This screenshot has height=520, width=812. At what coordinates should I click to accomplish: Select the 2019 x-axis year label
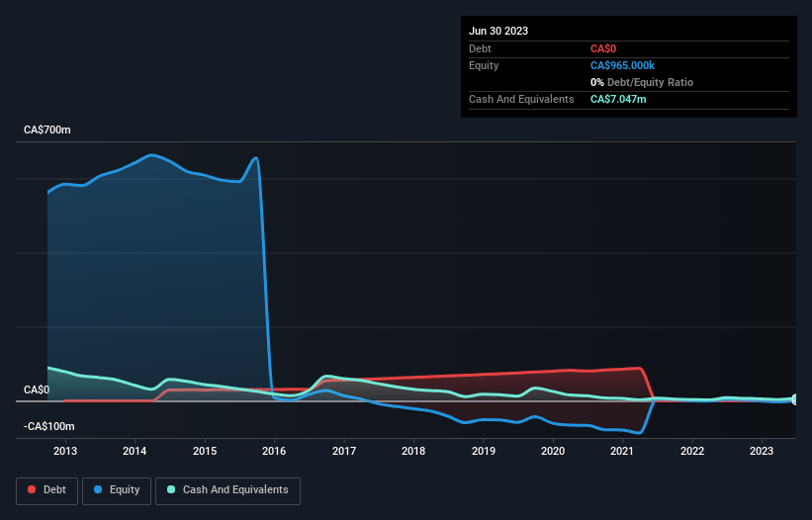tap(484, 451)
